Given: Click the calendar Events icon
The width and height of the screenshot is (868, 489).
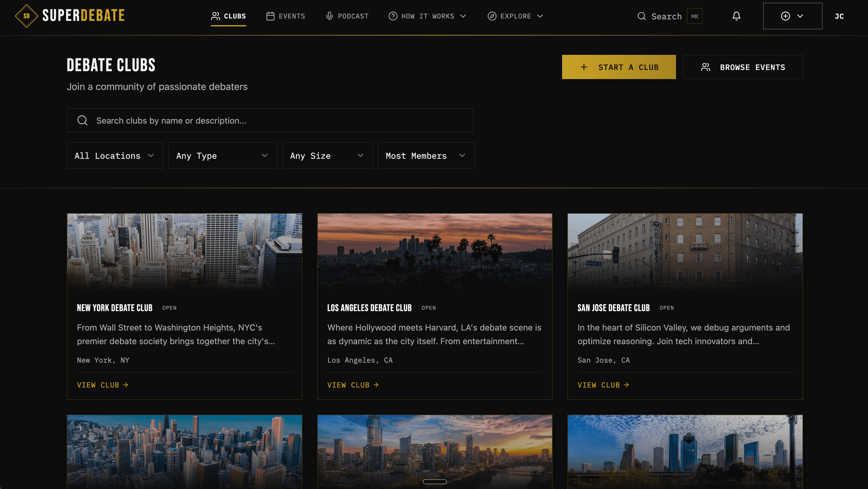Looking at the screenshot, I should tap(270, 16).
